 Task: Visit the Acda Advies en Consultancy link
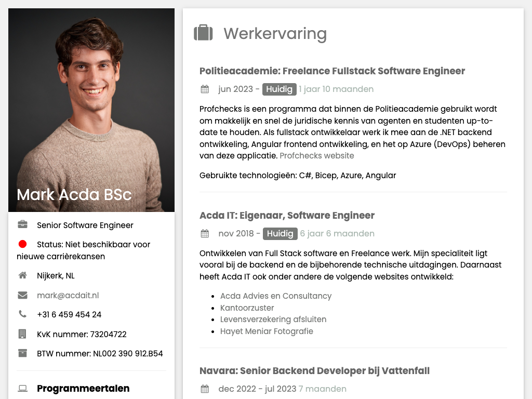[275, 296]
